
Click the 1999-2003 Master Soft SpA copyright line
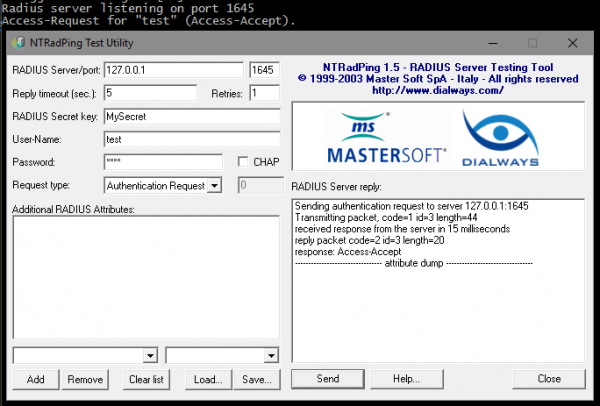point(438,79)
